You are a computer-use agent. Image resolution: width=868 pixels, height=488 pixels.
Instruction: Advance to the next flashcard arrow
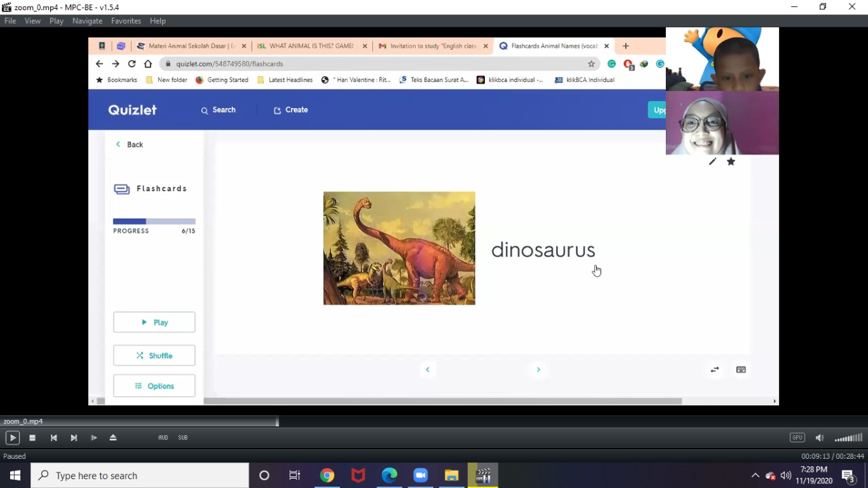[x=538, y=369]
